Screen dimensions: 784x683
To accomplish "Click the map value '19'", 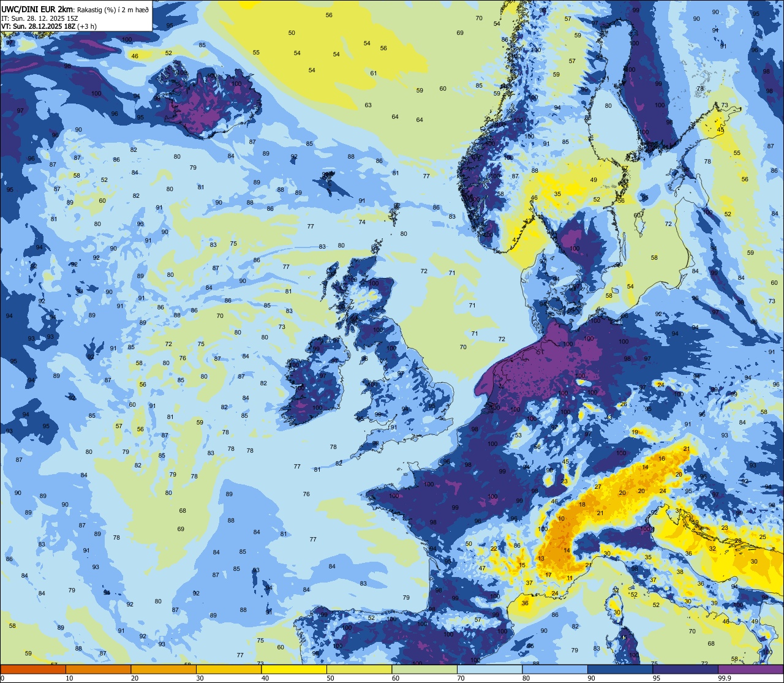I will (635, 432).
